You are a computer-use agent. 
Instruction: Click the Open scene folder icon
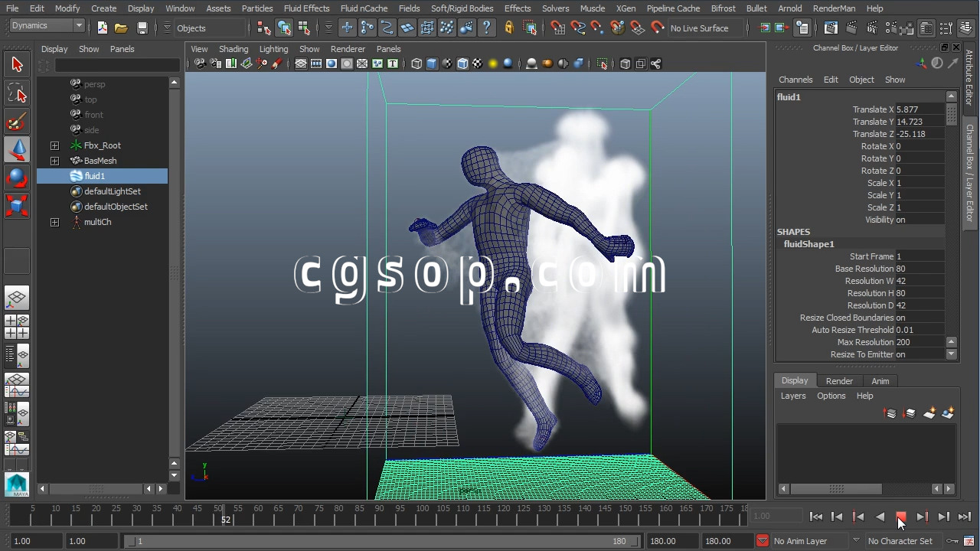[x=121, y=28]
